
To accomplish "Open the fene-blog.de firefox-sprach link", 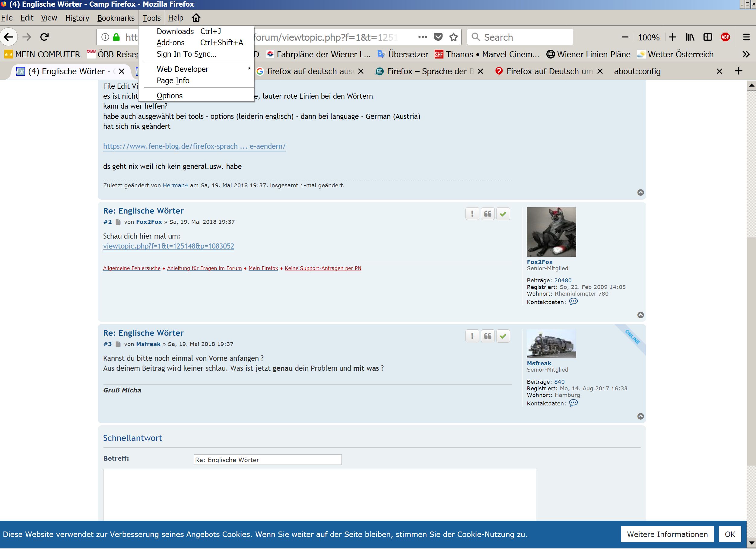I will [x=194, y=146].
